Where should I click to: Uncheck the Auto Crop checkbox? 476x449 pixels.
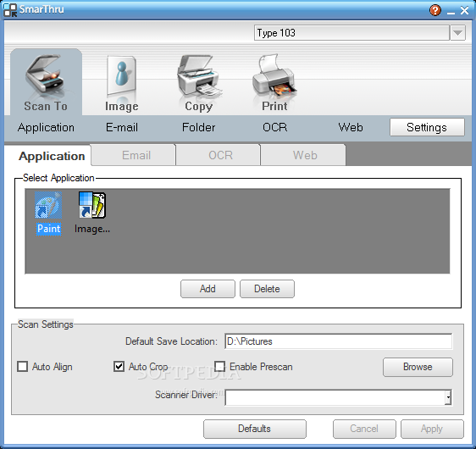point(119,367)
